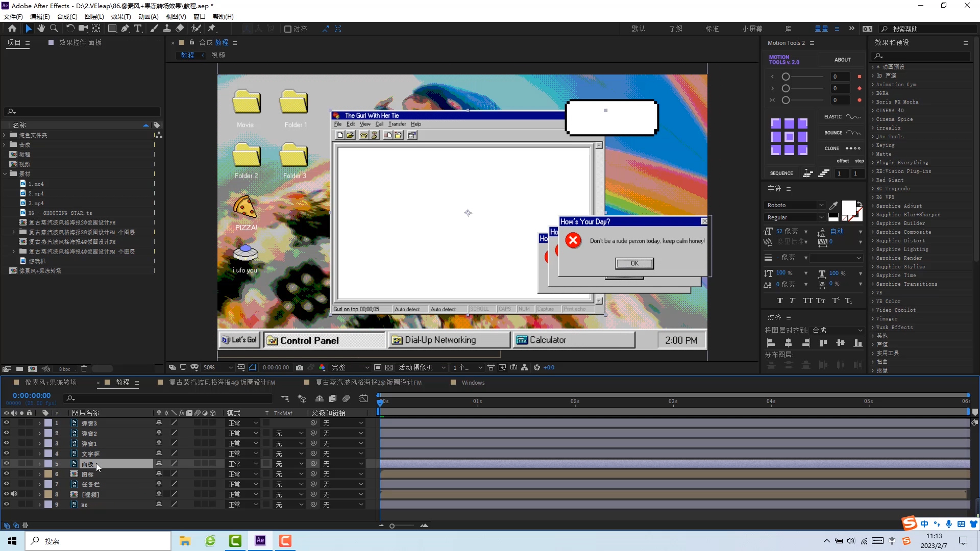Select the Pan Behind anchor point tool
980x551 pixels.
(96, 29)
